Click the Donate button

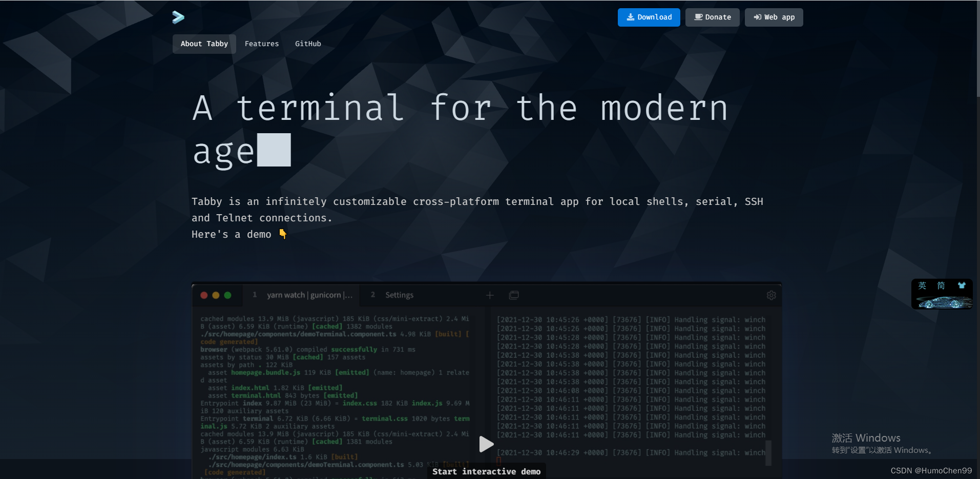[712, 17]
